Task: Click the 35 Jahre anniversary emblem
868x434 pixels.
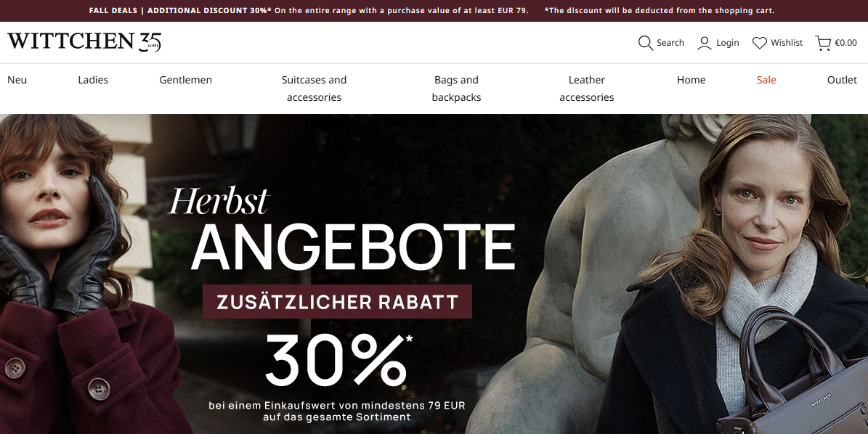Action: pos(150,42)
